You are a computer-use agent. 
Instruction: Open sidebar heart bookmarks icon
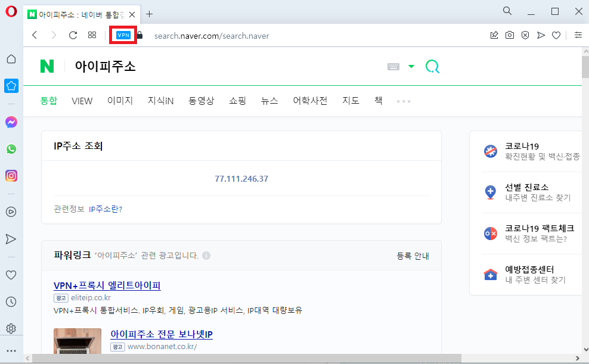(x=11, y=275)
